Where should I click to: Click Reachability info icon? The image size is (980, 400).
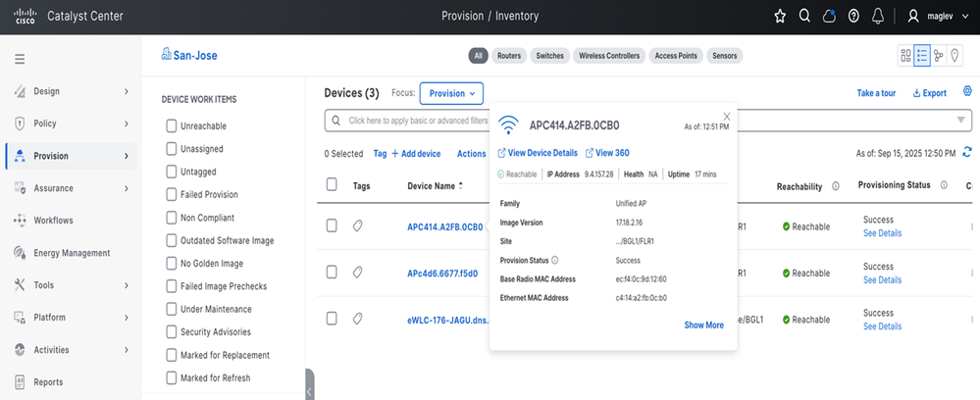[x=836, y=186]
